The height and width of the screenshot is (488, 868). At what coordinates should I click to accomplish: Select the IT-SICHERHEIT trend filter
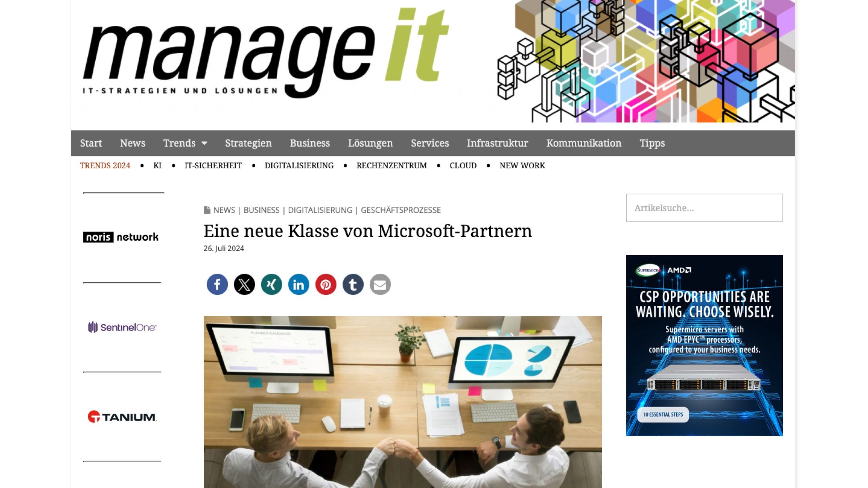213,165
